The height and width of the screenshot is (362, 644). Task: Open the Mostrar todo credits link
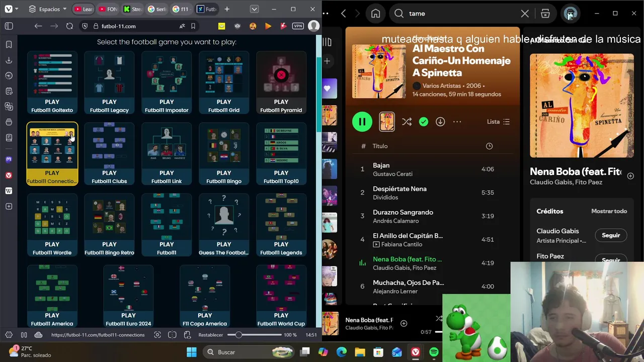(609, 211)
